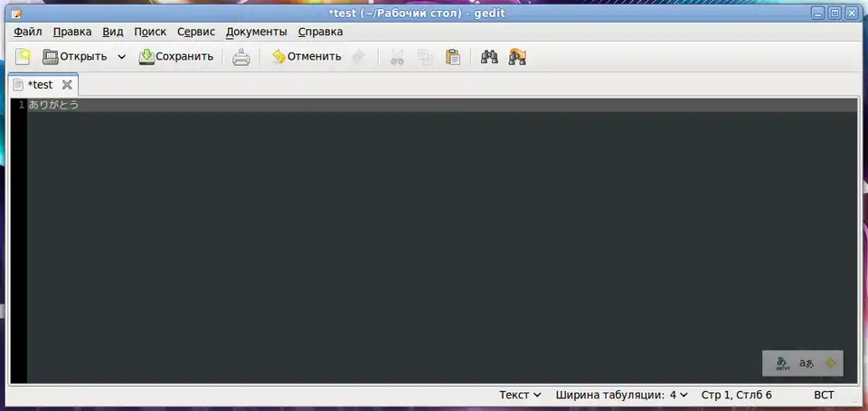
Task: Select the *test document tab
Action: [x=40, y=85]
